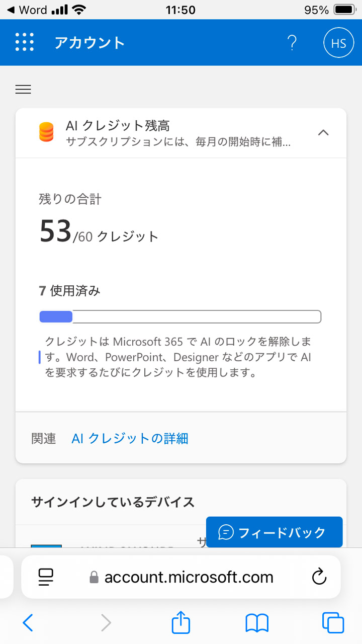Go back with Safari's back arrow

pyautogui.click(x=28, y=623)
